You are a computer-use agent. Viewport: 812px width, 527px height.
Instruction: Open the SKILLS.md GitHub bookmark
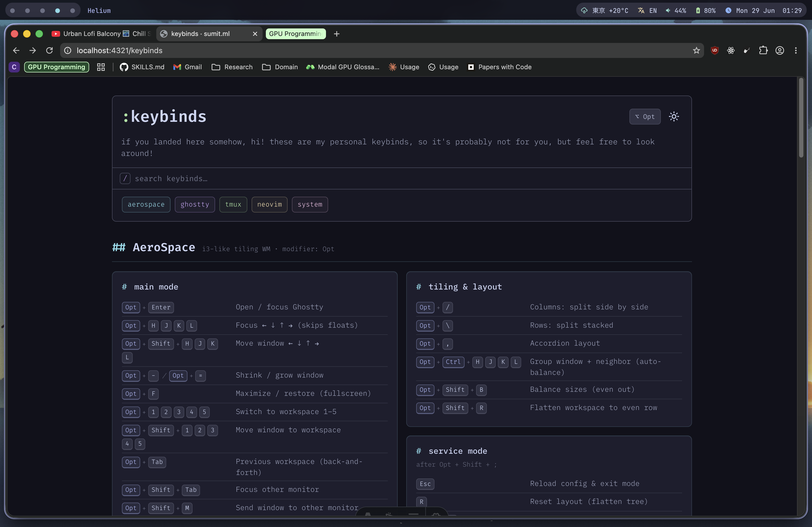pos(142,67)
